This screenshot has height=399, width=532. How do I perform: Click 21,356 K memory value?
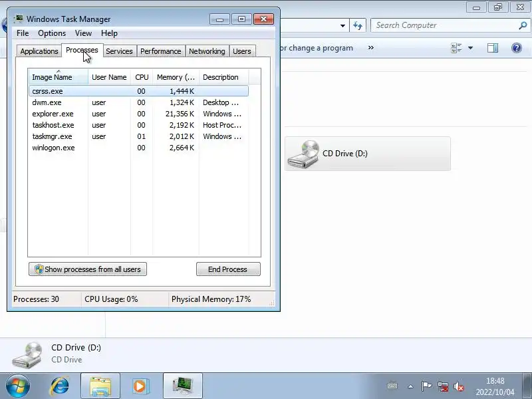[x=180, y=114]
